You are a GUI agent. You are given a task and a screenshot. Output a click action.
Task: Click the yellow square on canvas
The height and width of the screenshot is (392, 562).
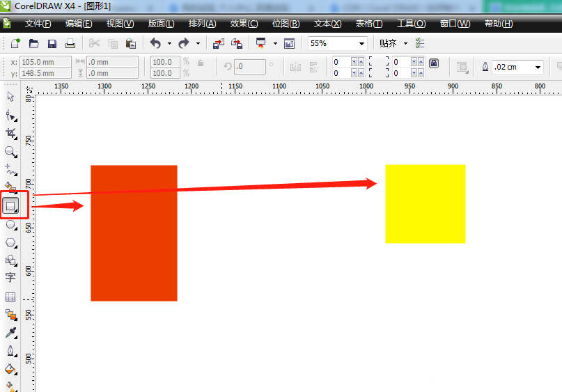click(425, 204)
